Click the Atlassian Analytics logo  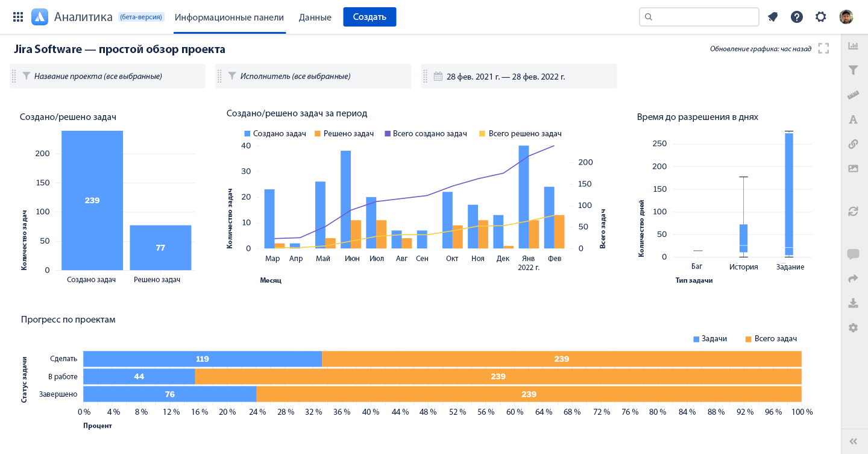tap(40, 17)
